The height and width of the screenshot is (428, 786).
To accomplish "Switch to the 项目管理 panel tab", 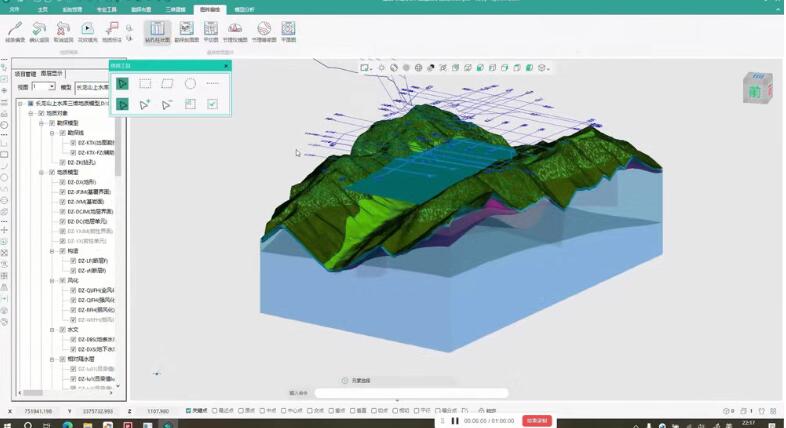I will click(x=26, y=74).
